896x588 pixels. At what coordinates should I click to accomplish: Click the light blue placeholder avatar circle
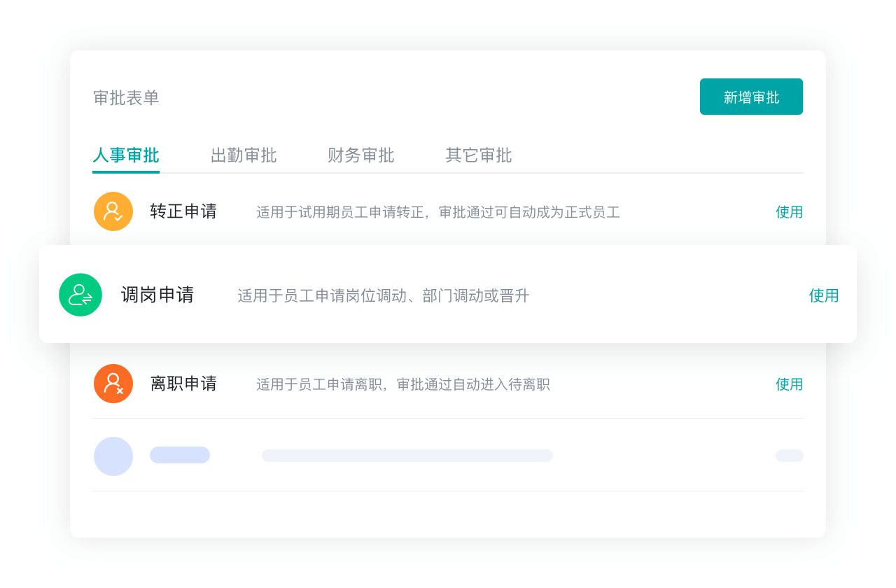[113, 456]
